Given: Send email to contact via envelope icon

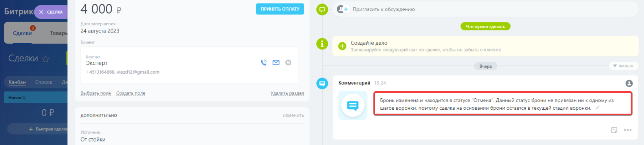Looking at the screenshot, I should pos(276,62).
